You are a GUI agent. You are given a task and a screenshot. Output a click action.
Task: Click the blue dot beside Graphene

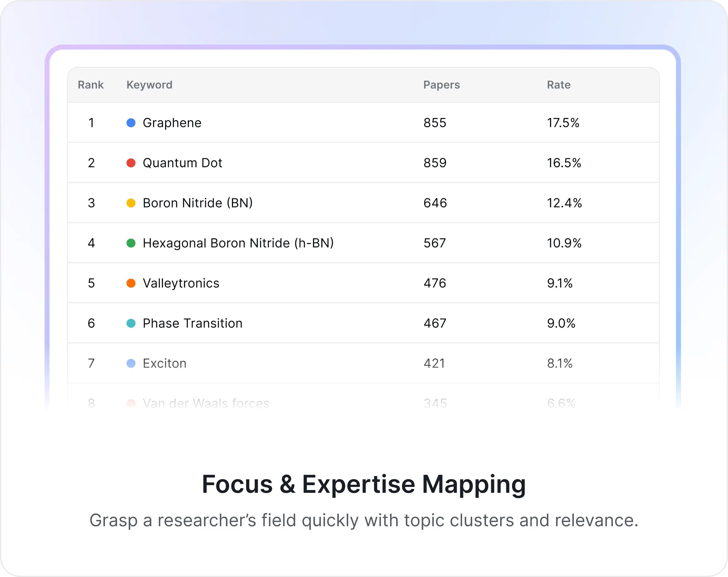tap(131, 123)
